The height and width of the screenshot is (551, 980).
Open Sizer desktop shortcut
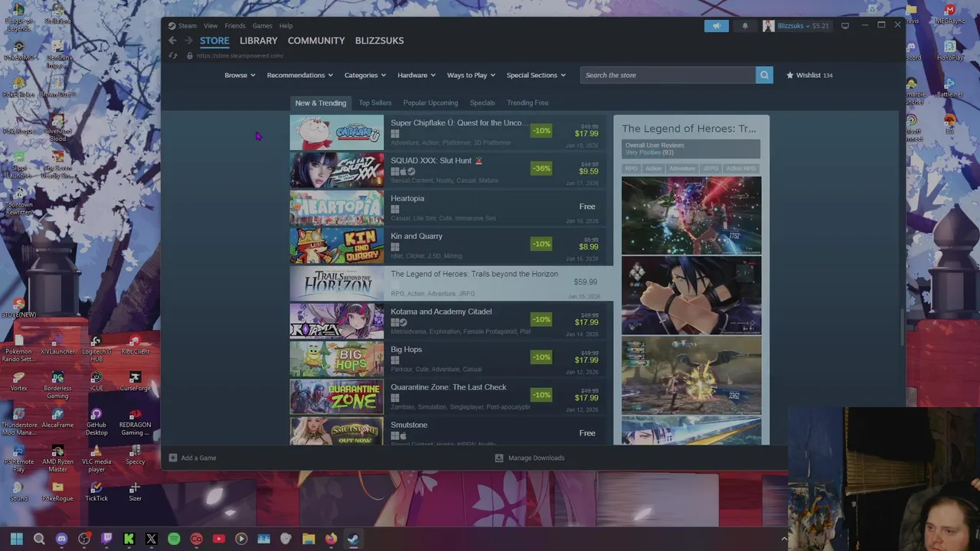click(x=135, y=492)
